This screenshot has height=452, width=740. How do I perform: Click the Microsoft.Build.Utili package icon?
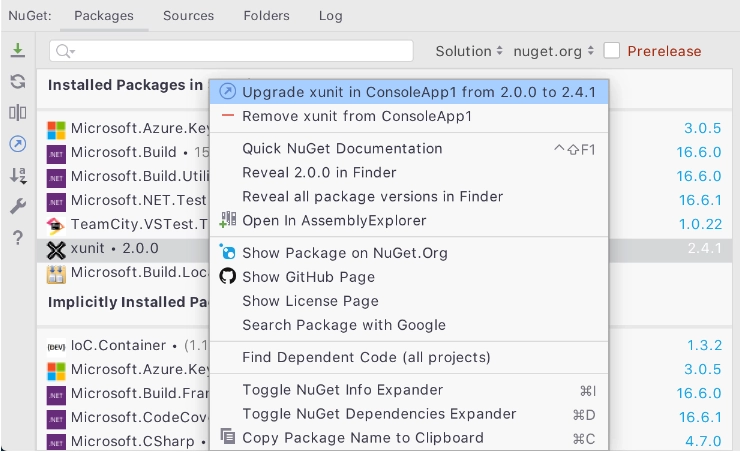(x=56, y=178)
